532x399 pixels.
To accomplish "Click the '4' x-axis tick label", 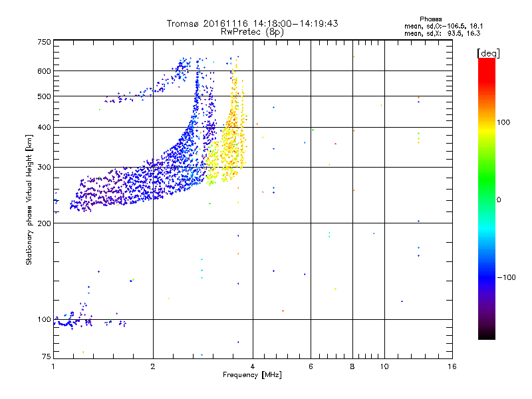I will 253,366.
